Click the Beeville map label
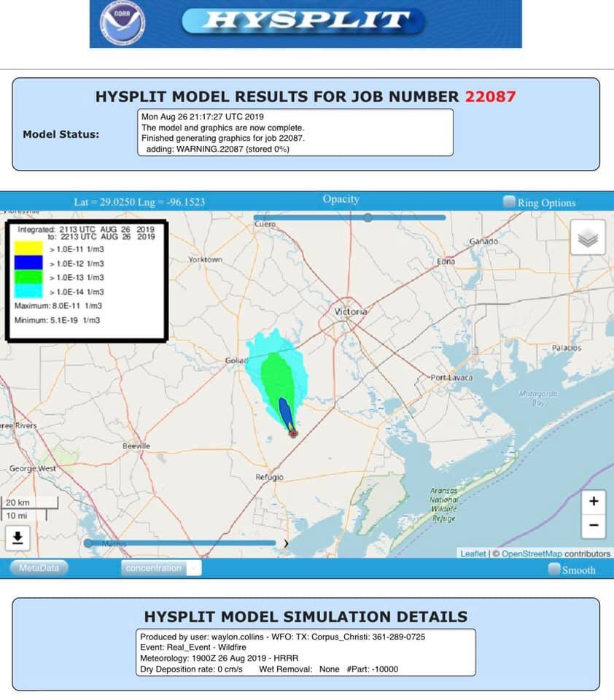The image size is (614, 700). pyautogui.click(x=136, y=446)
